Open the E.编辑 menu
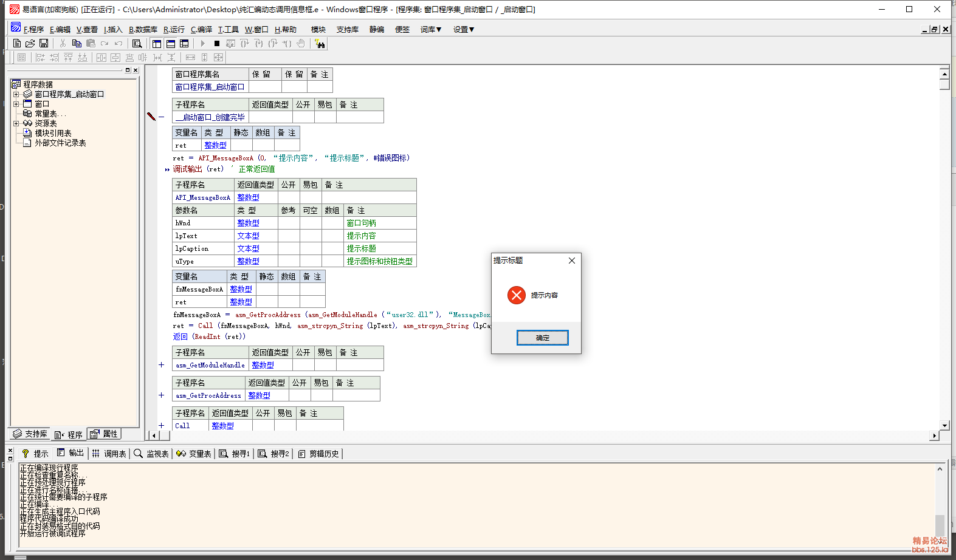The width and height of the screenshot is (956, 560). click(x=60, y=29)
